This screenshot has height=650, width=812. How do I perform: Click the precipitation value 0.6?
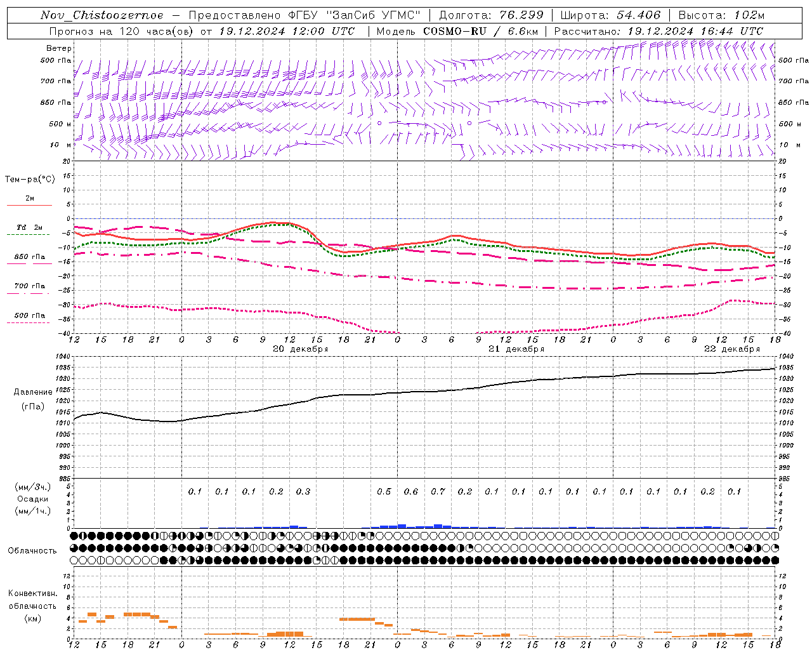411,491
